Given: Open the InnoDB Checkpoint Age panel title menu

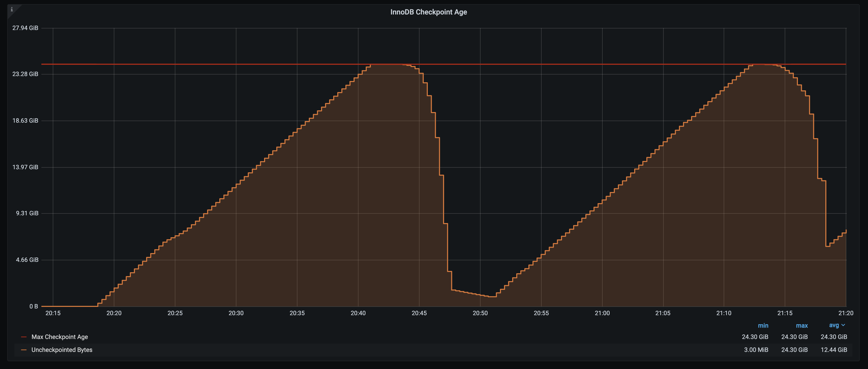Looking at the screenshot, I should (428, 12).
